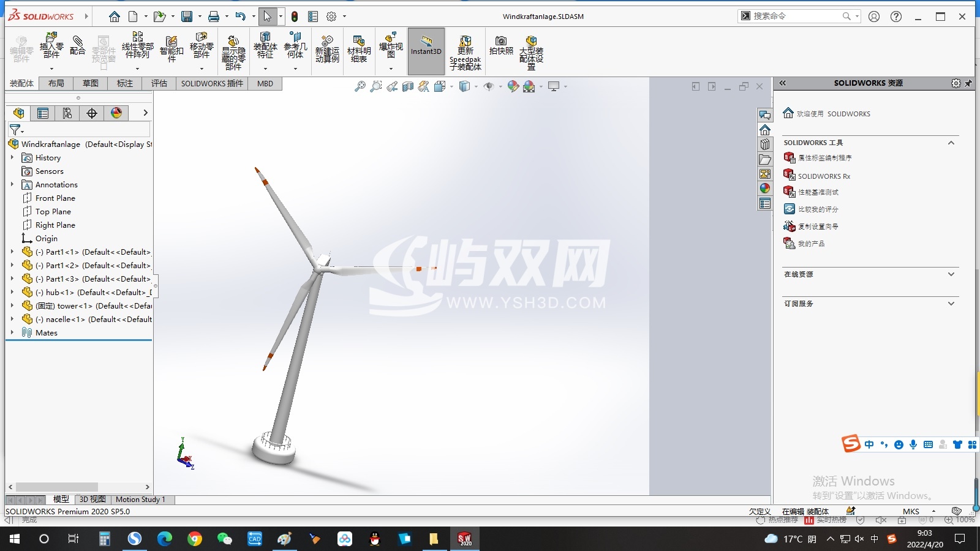
Task: Open 性能基准测试 (Performance Benchmark Test)
Action: click(811, 192)
